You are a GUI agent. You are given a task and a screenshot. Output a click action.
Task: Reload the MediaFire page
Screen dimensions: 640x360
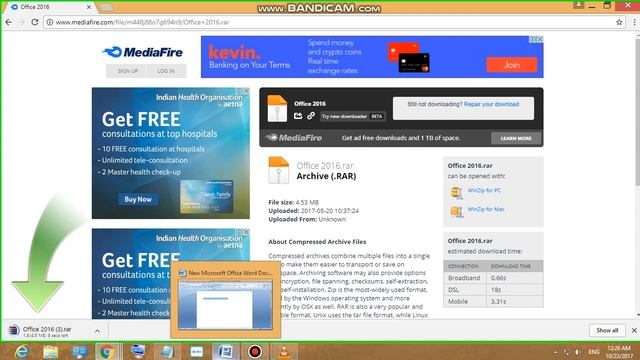click(35, 22)
